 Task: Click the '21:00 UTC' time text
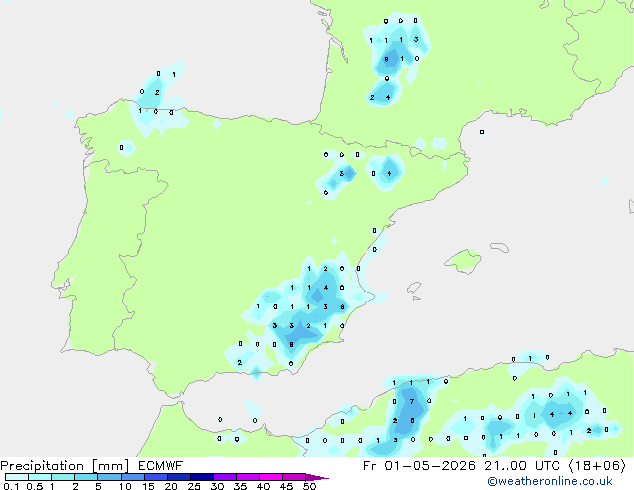pos(523,466)
